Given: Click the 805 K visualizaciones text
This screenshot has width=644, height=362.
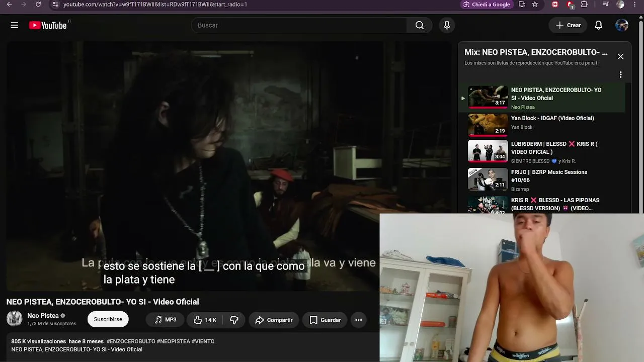Looking at the screenshot, I should (38, 341).
